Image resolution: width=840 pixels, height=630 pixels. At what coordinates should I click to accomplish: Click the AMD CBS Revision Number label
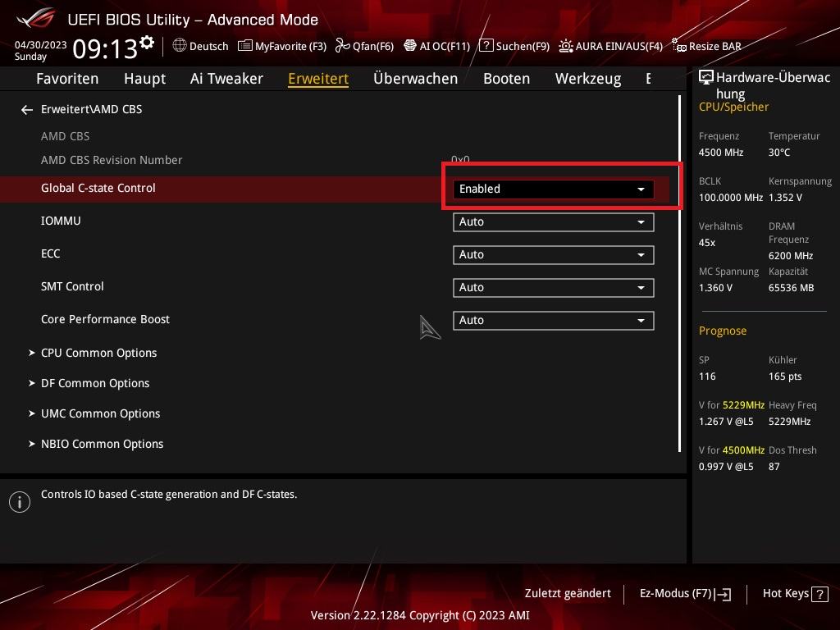pyautogui.click(x=112, y=160)
